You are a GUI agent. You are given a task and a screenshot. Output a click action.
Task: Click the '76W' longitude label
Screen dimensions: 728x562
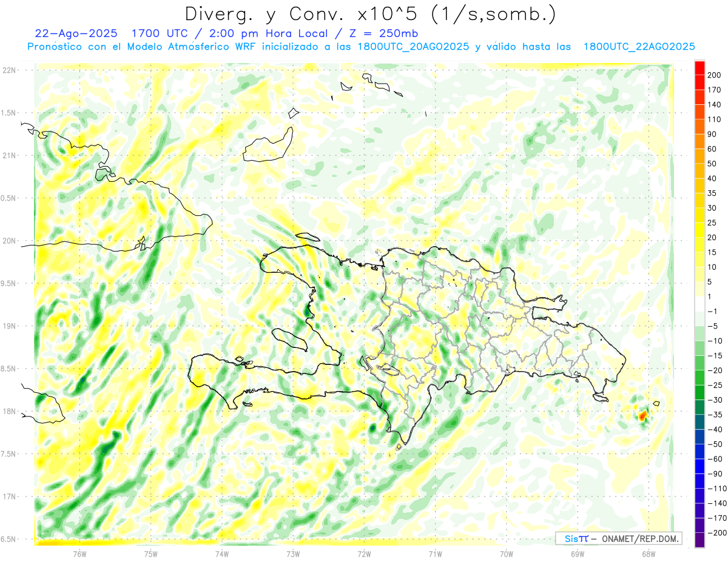(79, 553)
